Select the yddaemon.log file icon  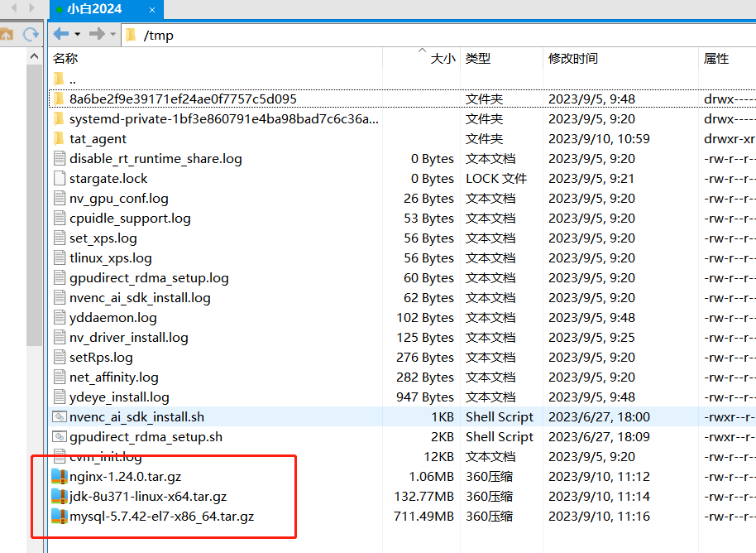click(x=60, y=317)
